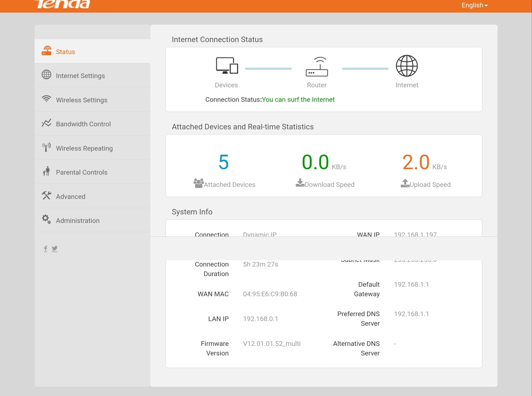Click the parent-child icon beside Parental Controls
Image resolution: width=532 pixels, height=396 pixels.
pos(46,171)
